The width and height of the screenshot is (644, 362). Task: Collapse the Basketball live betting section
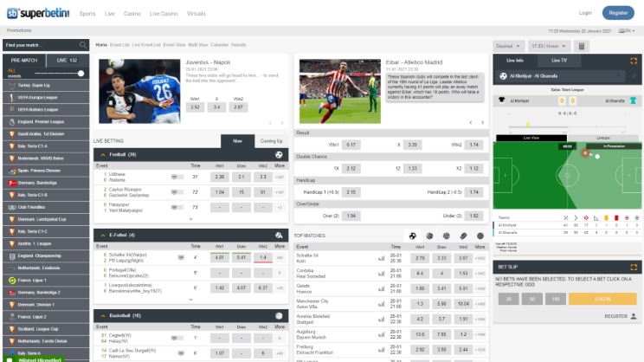(x=103, y=316)
